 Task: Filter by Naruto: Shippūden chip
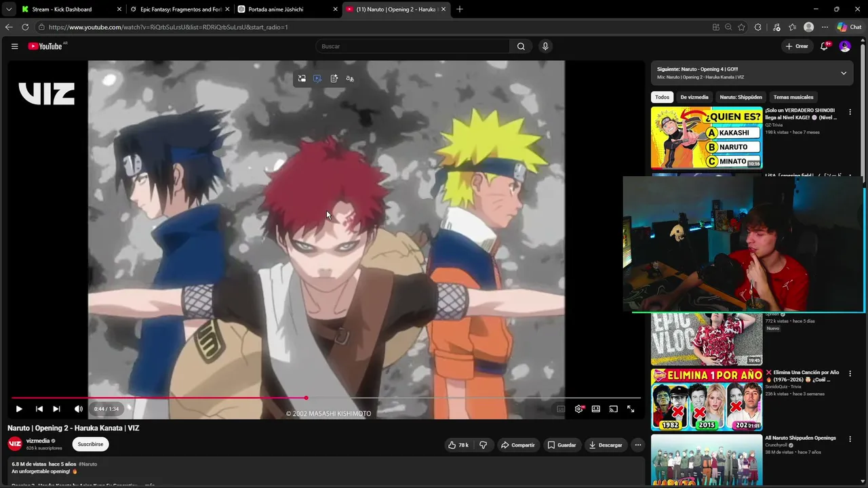click(741, 97)
